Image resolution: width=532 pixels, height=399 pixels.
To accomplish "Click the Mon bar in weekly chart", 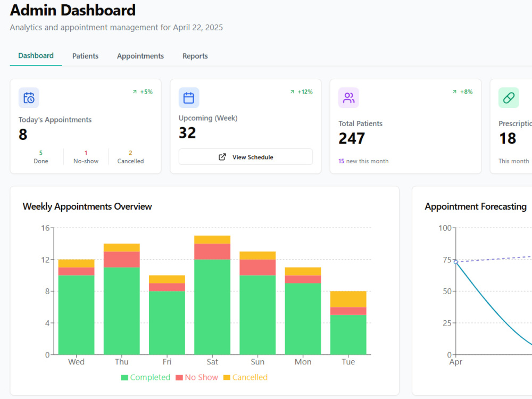I will point(303,311).
